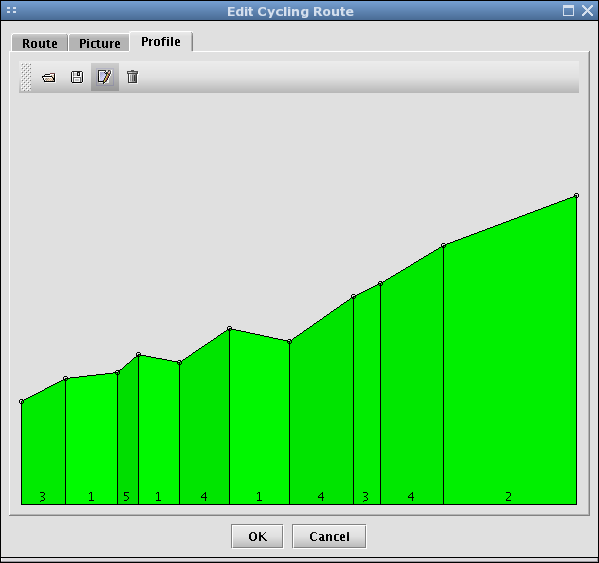Viewport: 599px width, 563px height.
Task: Switch to the Route tab
Action: [40, 43]
